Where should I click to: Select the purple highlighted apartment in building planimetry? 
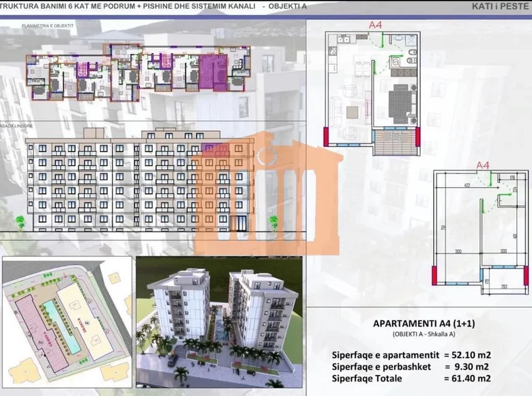click(x=213, y=72)
